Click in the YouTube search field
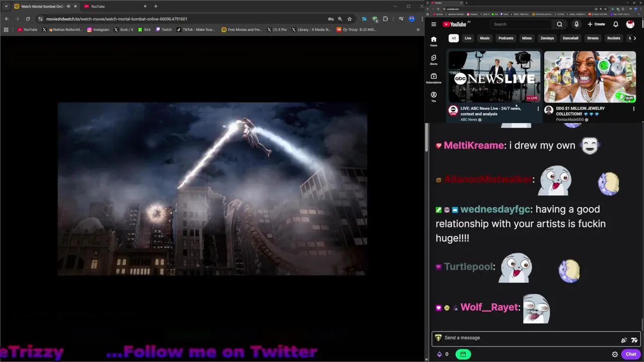The width and height of the screenshot is (644, 362). point(521,24)
